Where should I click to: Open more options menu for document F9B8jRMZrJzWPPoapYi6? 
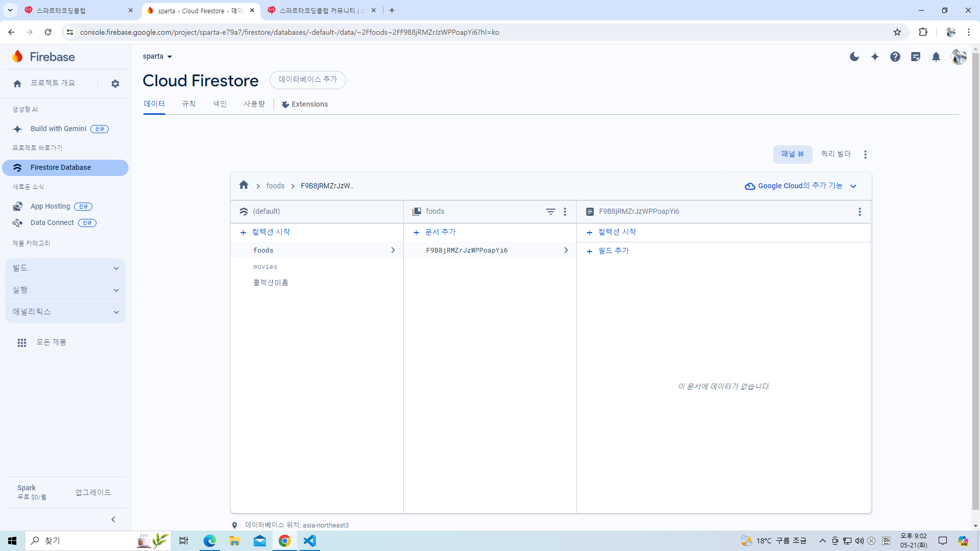[860, 211]
